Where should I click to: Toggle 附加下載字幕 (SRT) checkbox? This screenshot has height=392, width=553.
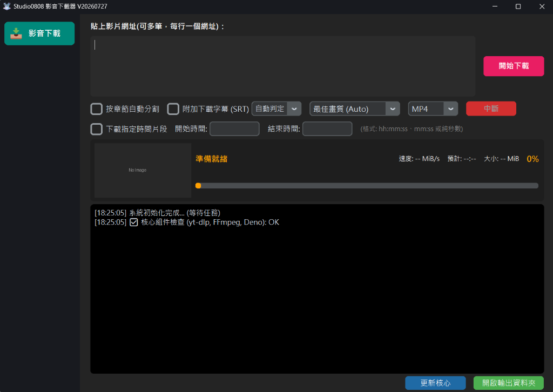point(173,109)
